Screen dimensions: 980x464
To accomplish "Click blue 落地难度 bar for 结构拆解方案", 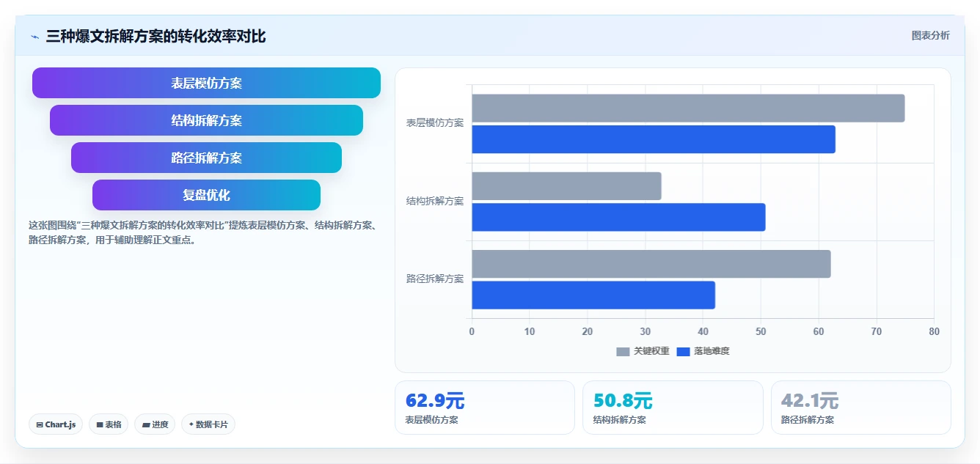I will click(x=618, y=217).
